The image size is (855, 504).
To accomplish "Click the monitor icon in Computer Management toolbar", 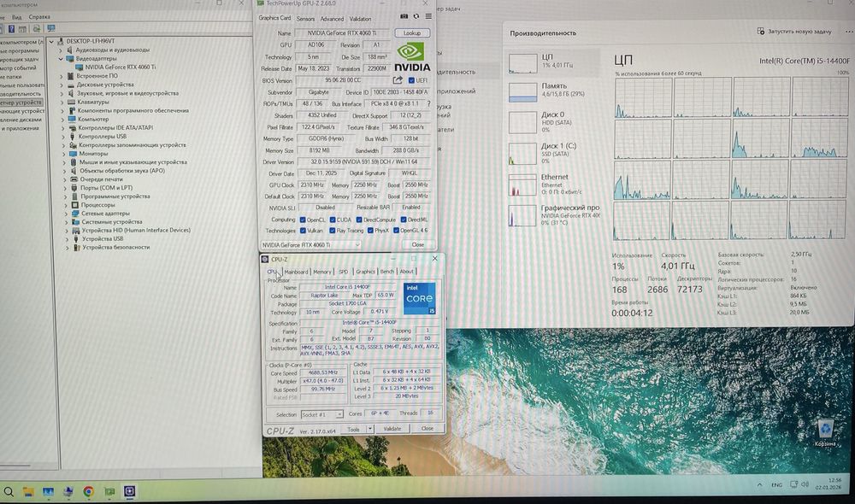I will (x=51, y=28).
